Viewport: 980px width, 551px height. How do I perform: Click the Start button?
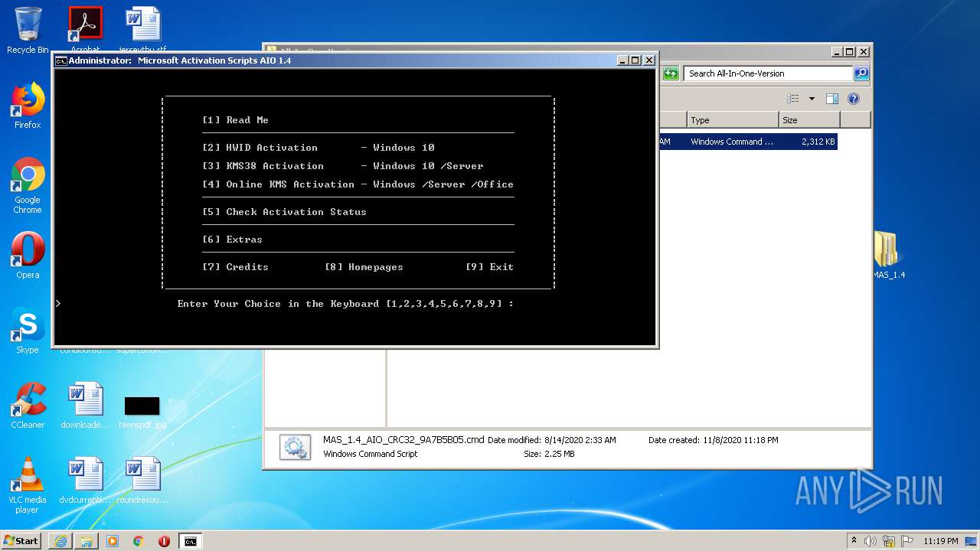click(x=21, y=541)
